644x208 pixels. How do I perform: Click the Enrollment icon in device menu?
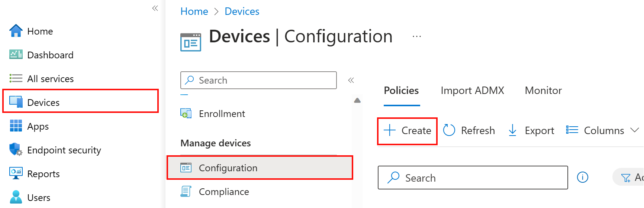186,114
